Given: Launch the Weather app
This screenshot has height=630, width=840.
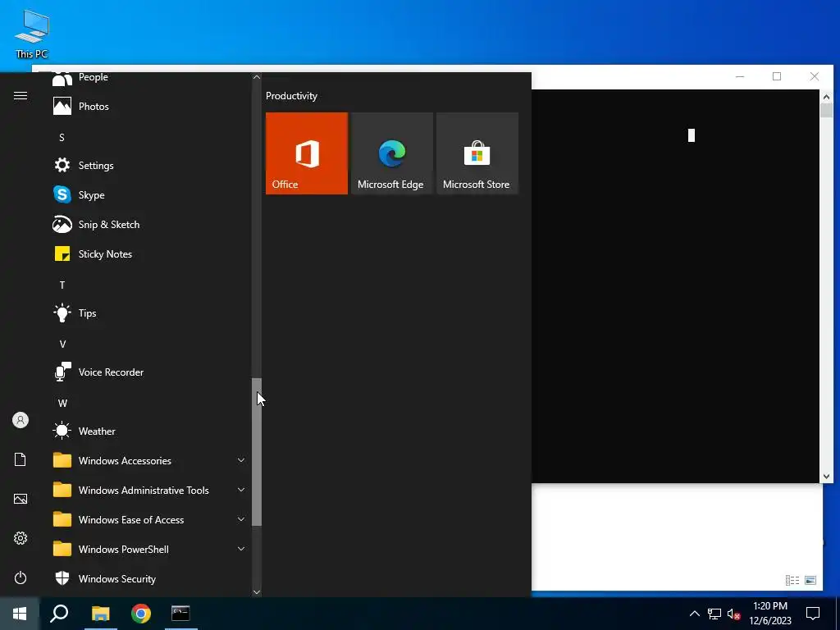Looking at the screenshot, I should pos(148,431).
